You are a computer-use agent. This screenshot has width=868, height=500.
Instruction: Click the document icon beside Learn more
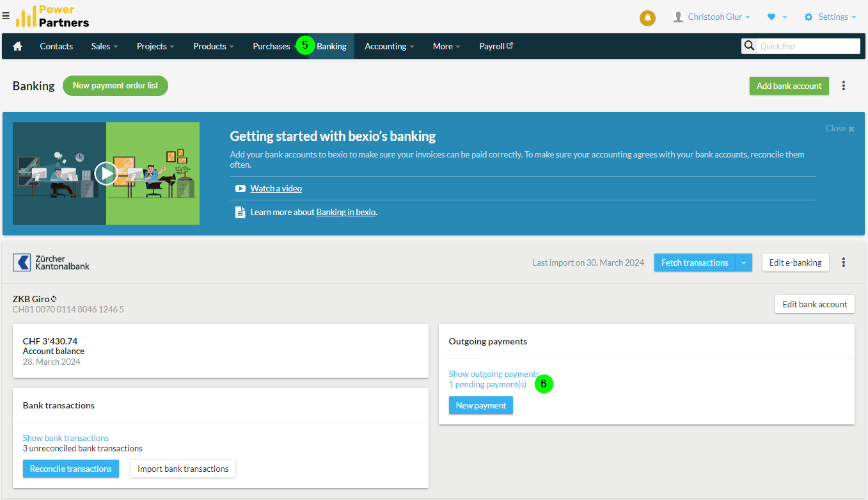(241, 212)
